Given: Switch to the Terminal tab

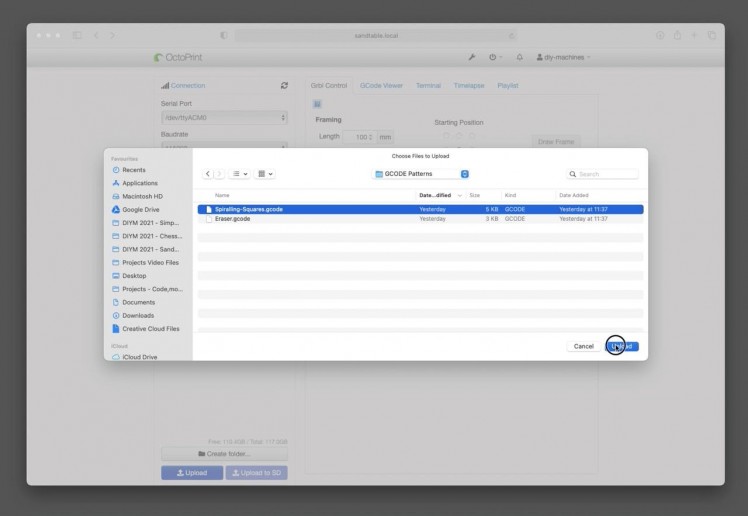Looking at the screenshot, I should (x=428, y=86).
